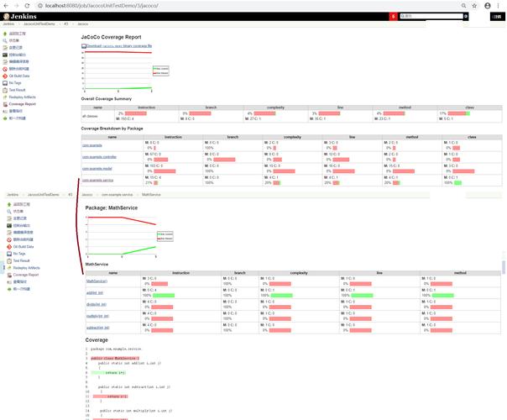The image size is (507, 420).
Task: Click the fingerprint icon in the top sidebar
Action: coord(5,112)
